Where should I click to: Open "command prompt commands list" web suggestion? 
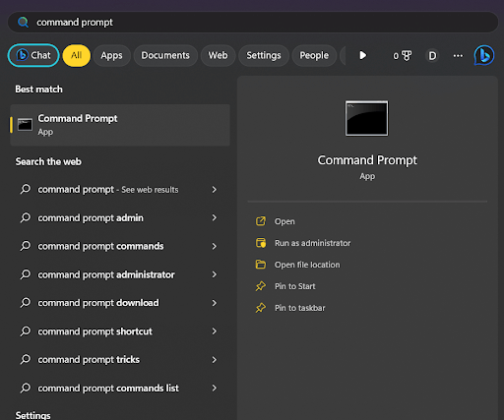[120, 389]
